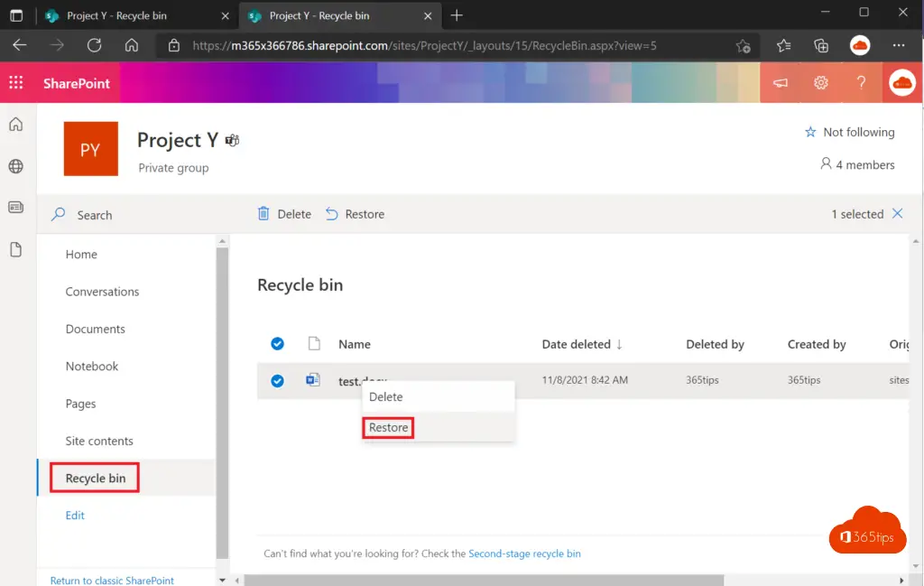Open the browser's three-dot settings menu
The height and width of the screenshot is (586, 924).
click(x=898, y=45)
